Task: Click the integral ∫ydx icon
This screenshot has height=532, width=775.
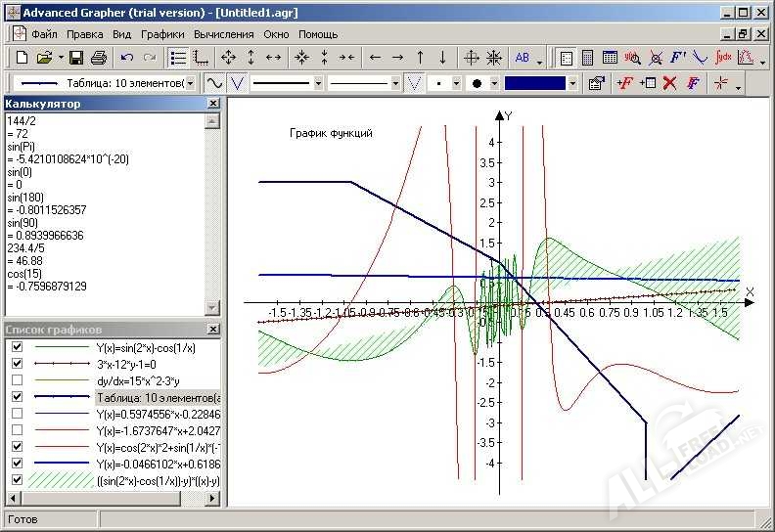Action: point(724,58)
